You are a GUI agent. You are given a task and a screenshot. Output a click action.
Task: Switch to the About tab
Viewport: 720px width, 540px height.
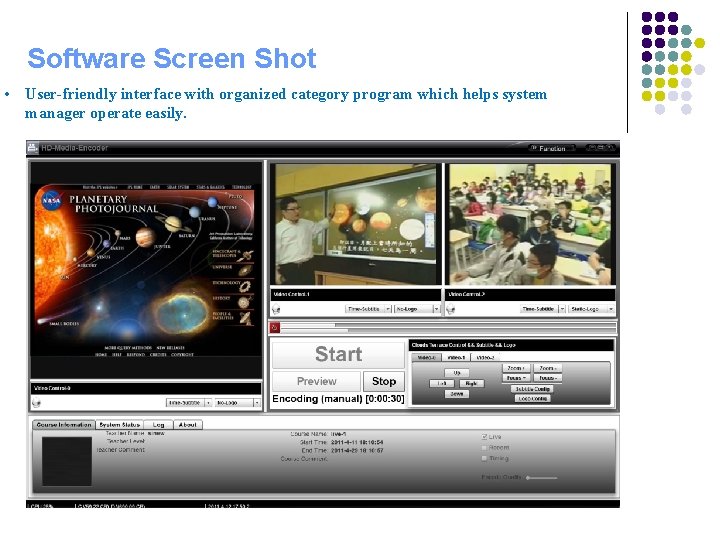[x=187, y=425]
